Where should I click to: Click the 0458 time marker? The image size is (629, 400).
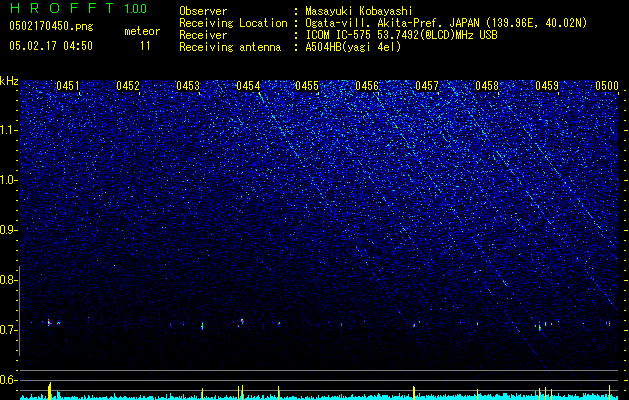pyautogui.click(x=487, y=86)
